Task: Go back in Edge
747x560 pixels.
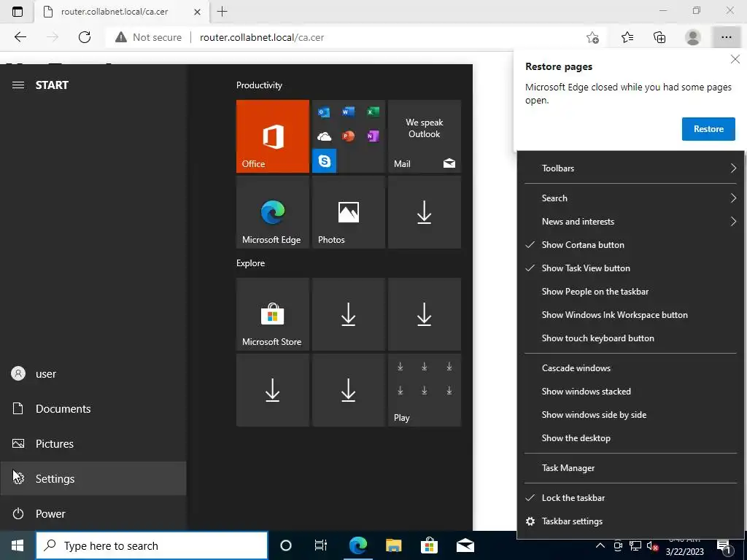Action: (20, 37)
